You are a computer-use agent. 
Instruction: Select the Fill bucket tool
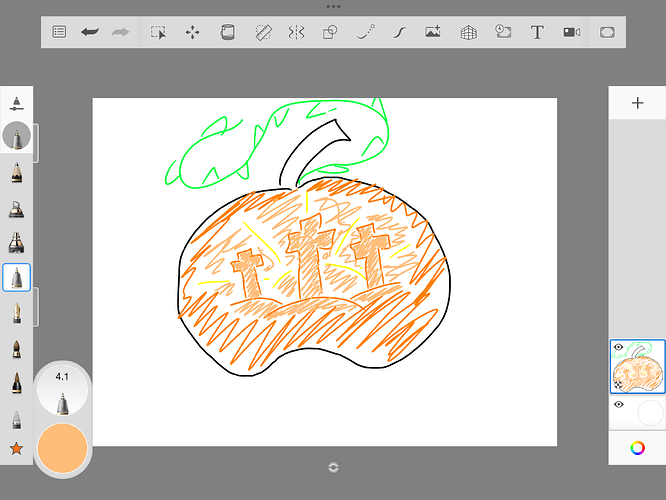(x=227, y=32)
